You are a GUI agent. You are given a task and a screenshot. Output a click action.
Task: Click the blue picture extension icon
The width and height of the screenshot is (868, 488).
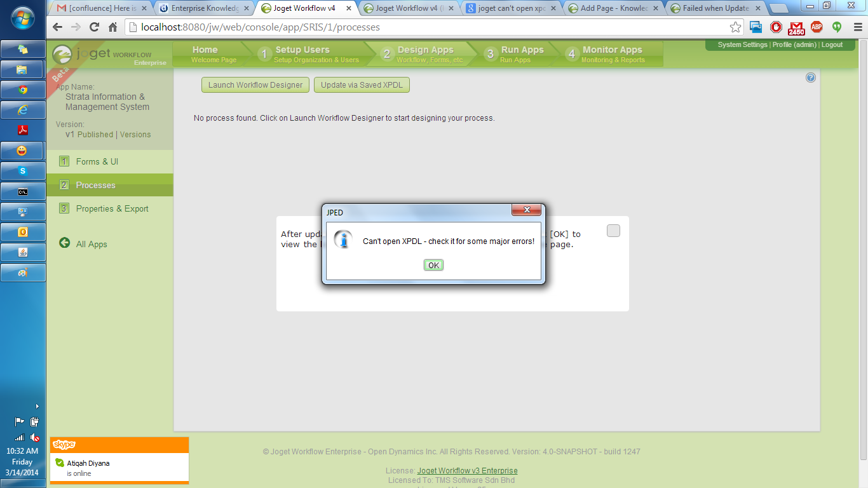coord(756,27)
